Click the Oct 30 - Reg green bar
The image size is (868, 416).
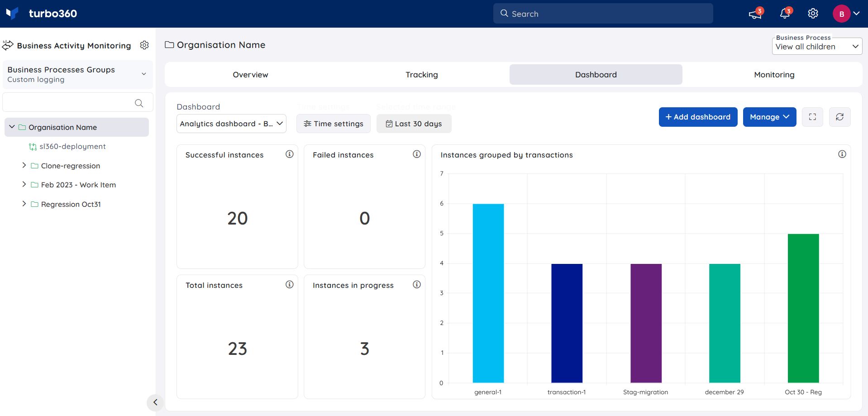point(803,308)
